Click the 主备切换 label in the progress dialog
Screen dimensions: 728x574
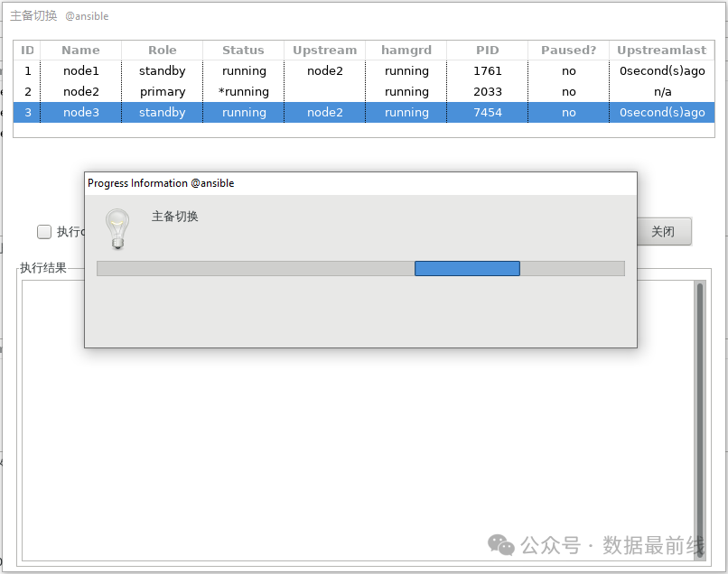[x=174, y=217]
